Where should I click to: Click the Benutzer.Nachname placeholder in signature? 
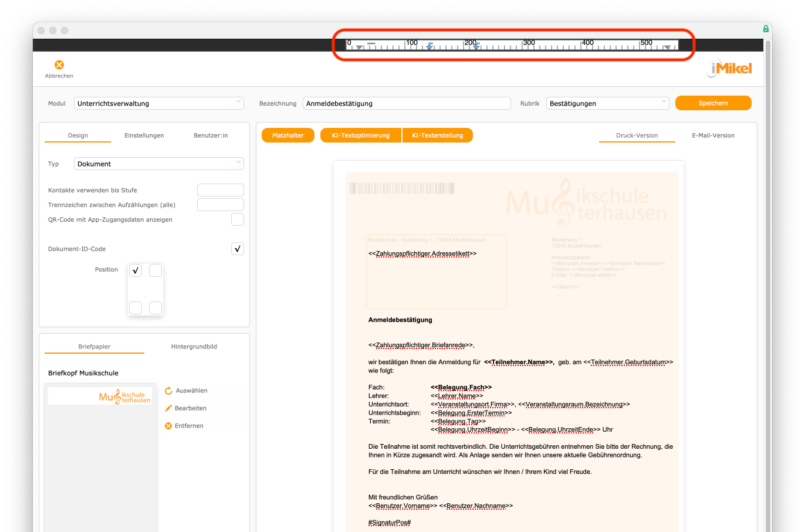tap(476, 506)
